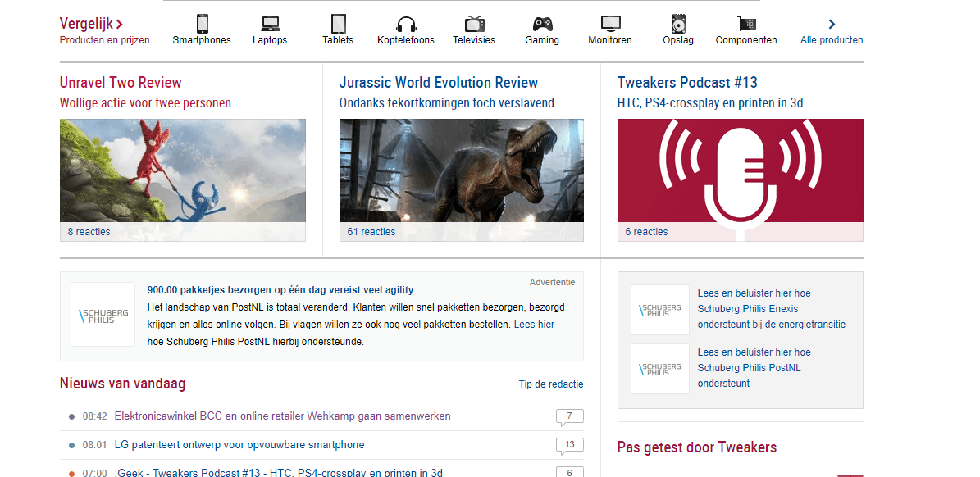Open the Monitoren monitor icon

[x=611, y=24]
